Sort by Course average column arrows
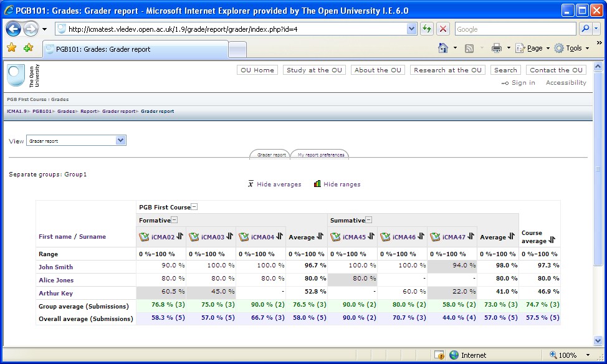 [x=552, y=240]
